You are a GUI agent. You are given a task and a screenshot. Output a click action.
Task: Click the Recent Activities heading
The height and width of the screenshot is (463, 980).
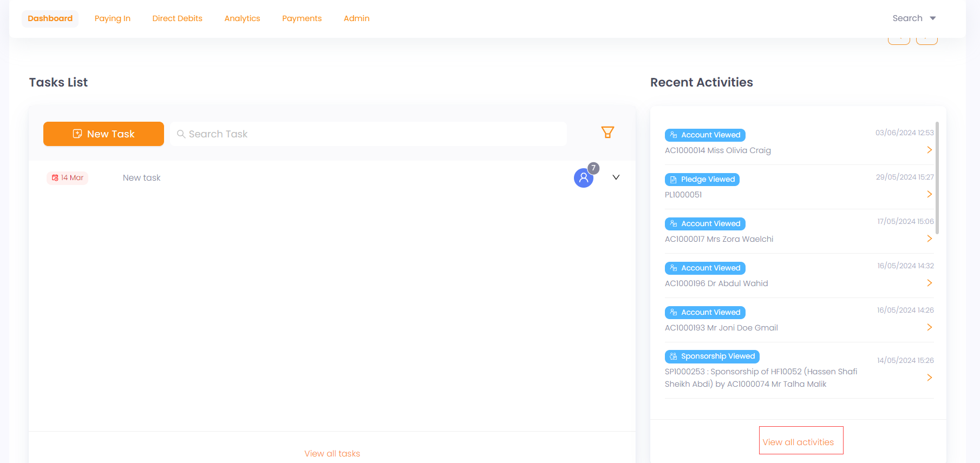[x=702, y=82]
